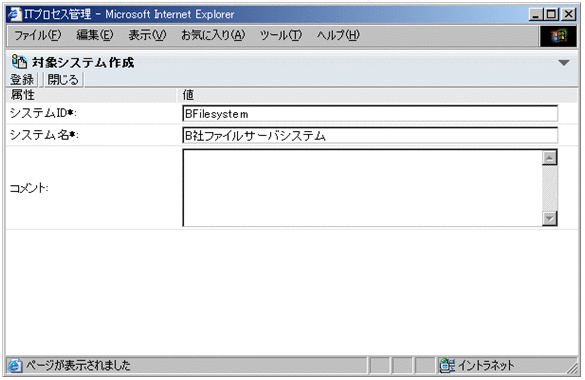Click the 属性 column header

pos(22,95)
